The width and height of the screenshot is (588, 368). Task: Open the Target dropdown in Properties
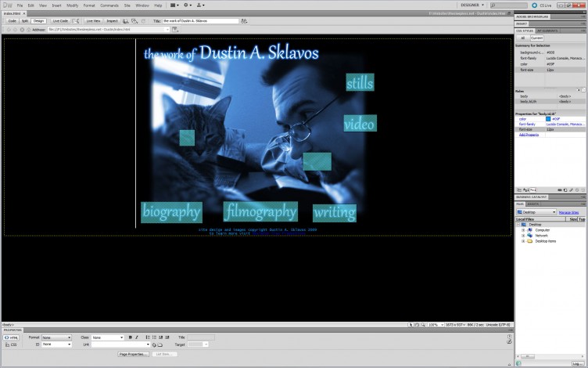198,345
